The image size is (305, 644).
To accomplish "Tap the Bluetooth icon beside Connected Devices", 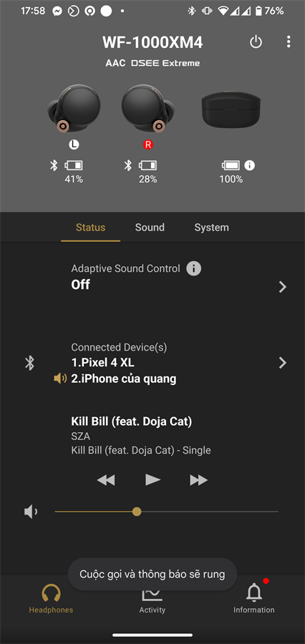I will (29, 363).
